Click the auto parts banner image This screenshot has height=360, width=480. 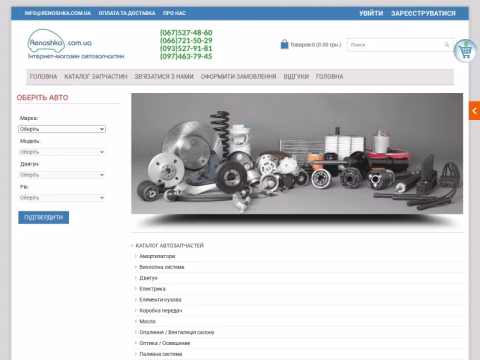click(x=297, y=153)
